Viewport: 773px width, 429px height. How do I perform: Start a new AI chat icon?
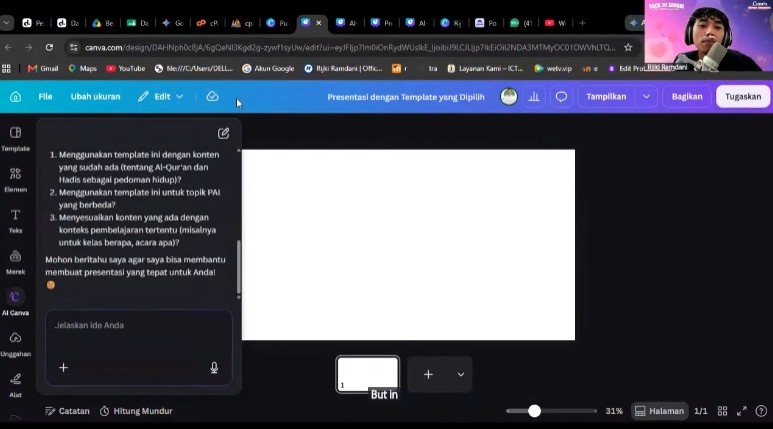pos(223,134)
